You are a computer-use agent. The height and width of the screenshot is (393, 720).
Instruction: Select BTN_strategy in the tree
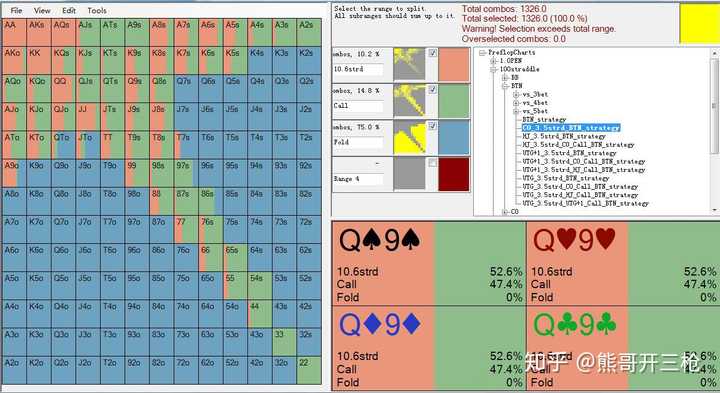click(x=544, y=119)
